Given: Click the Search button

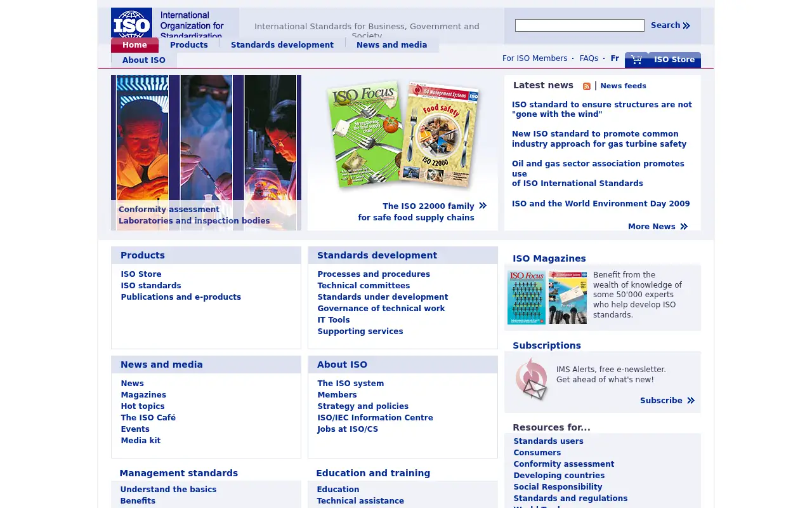Looking at the screenshot, I should [x=671, y=25].
